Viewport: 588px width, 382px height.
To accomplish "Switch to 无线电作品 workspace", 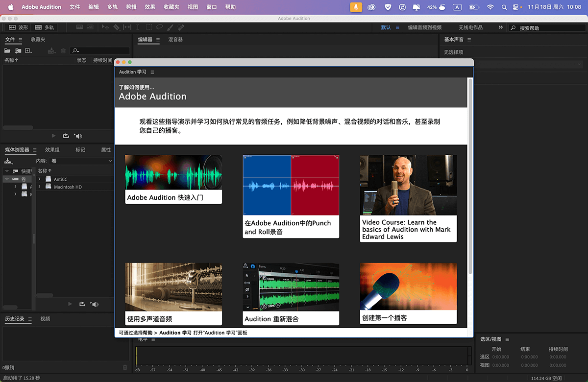I will coord(470,27).
